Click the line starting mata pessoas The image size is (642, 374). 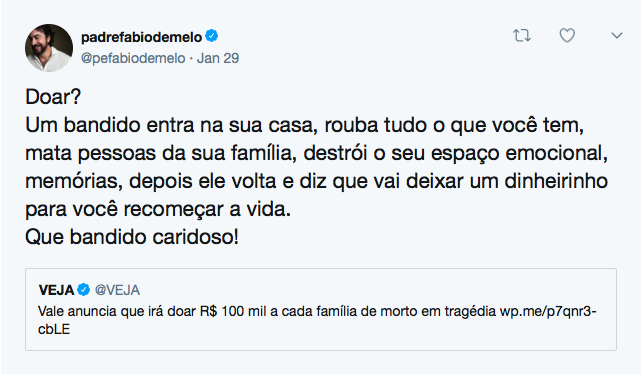316,154
